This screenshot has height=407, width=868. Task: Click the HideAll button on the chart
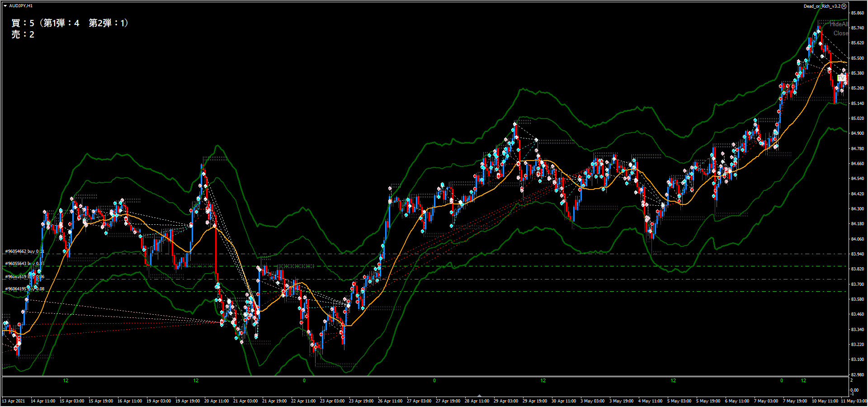click(839, 24)
